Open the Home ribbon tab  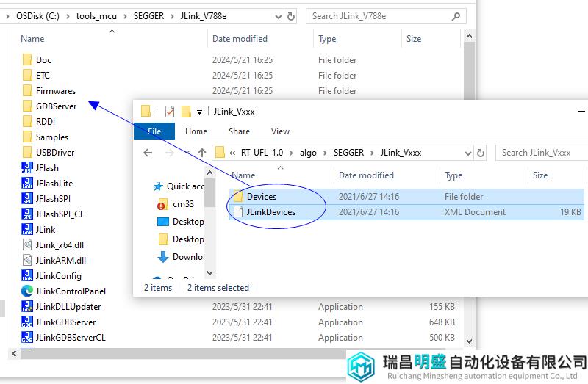click(x=196, y=131)
